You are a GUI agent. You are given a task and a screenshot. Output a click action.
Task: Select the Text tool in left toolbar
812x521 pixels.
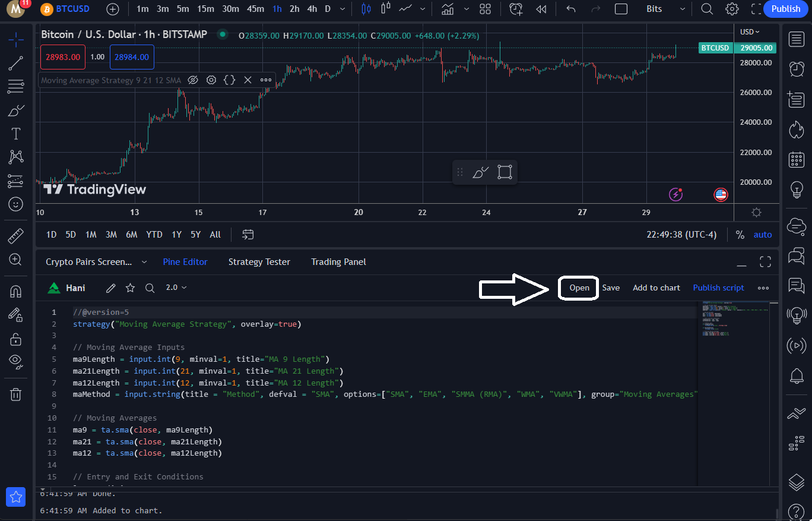pos(15,134)
